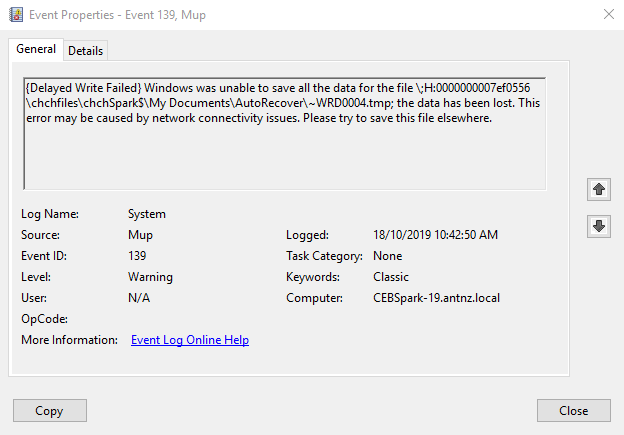Click the User value N/A

pos(139,298)
